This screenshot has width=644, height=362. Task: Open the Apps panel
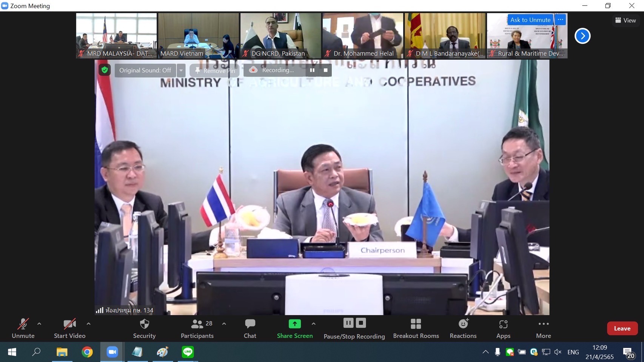pos(503,328)
